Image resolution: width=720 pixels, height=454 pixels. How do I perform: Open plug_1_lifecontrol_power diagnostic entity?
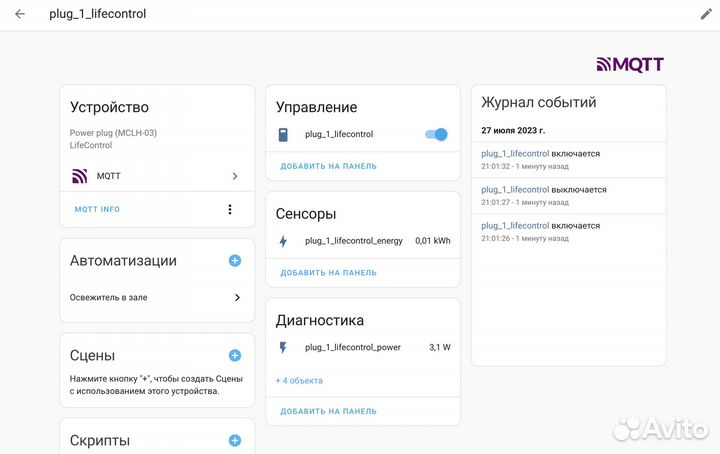tap(353, 348)
